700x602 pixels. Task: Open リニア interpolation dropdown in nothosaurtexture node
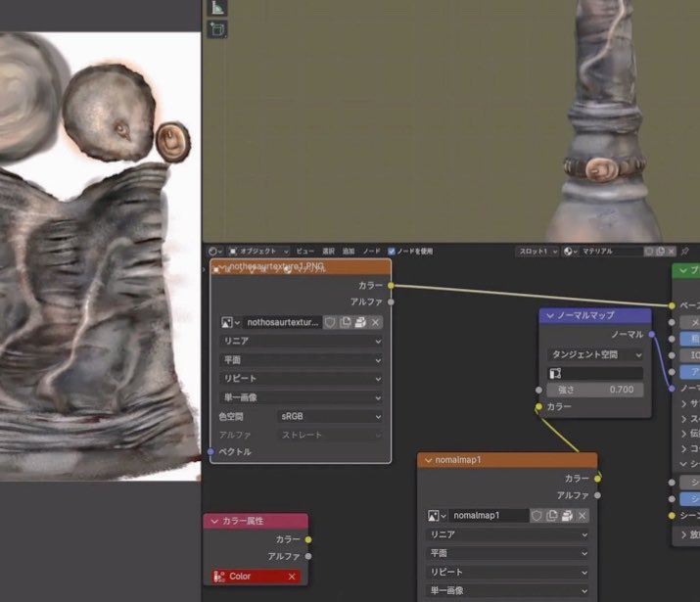tap(301, 341)
